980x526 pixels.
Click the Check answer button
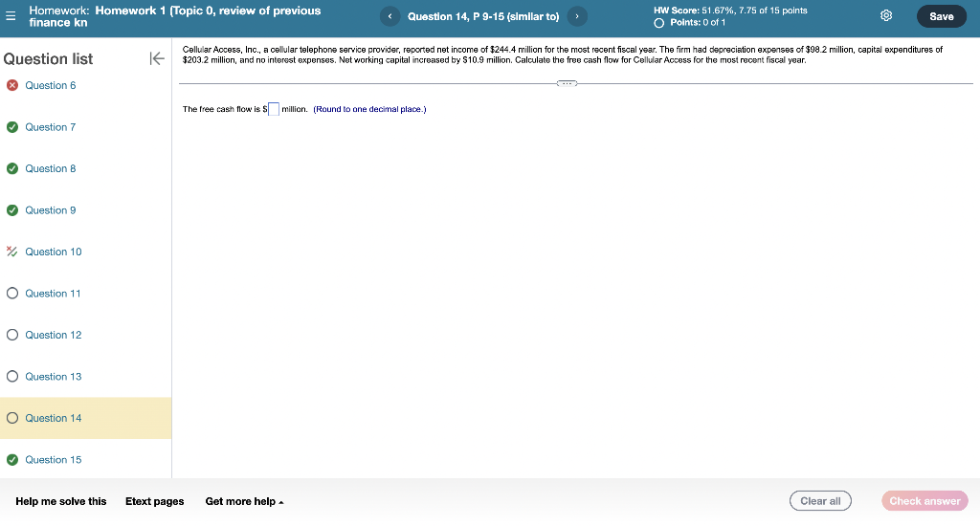(924, 501)
